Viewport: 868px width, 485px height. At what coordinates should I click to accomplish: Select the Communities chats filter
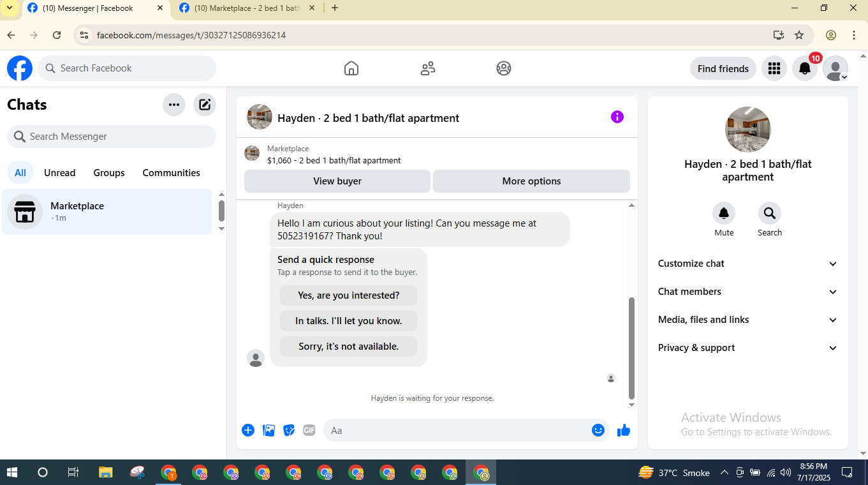click(x=172, y=173)
